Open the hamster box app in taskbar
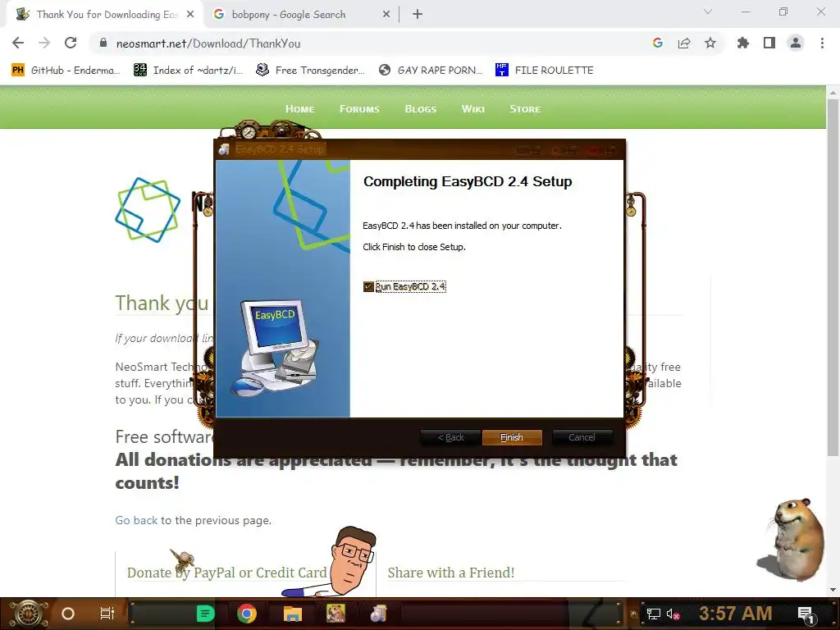This screenshot has width=840, height=630. point(336,614)
